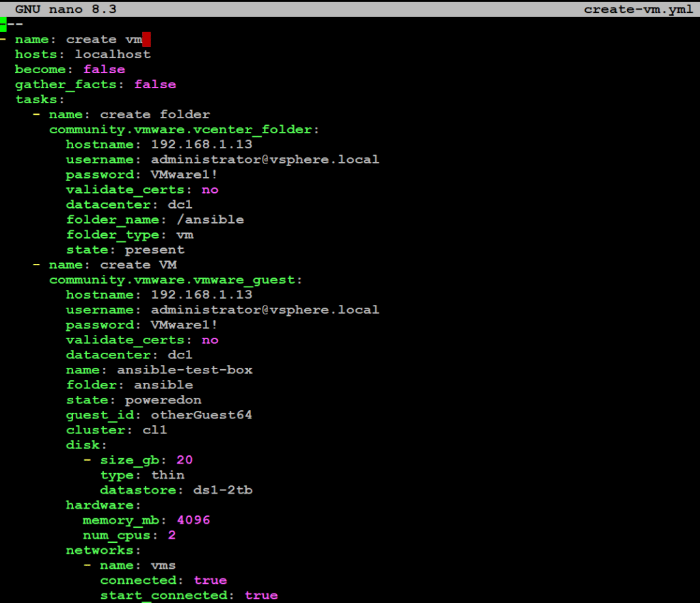Click the 'GNU nano 8.3' title text

(66, 9)
